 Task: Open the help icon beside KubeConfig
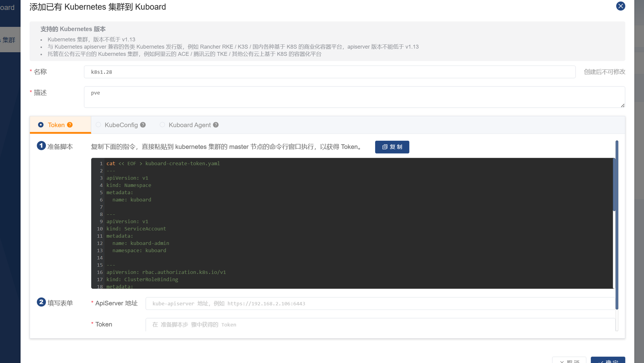click(143, 125)
